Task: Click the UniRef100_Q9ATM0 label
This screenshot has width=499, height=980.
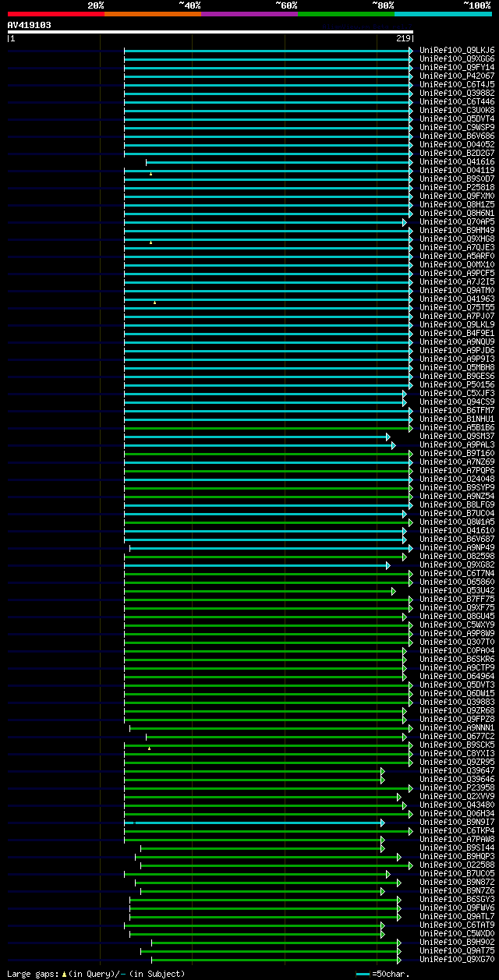Action: point(457,290)
